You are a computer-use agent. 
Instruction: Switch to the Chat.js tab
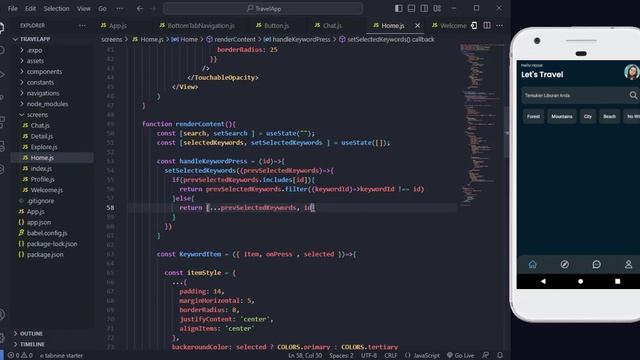328,25
